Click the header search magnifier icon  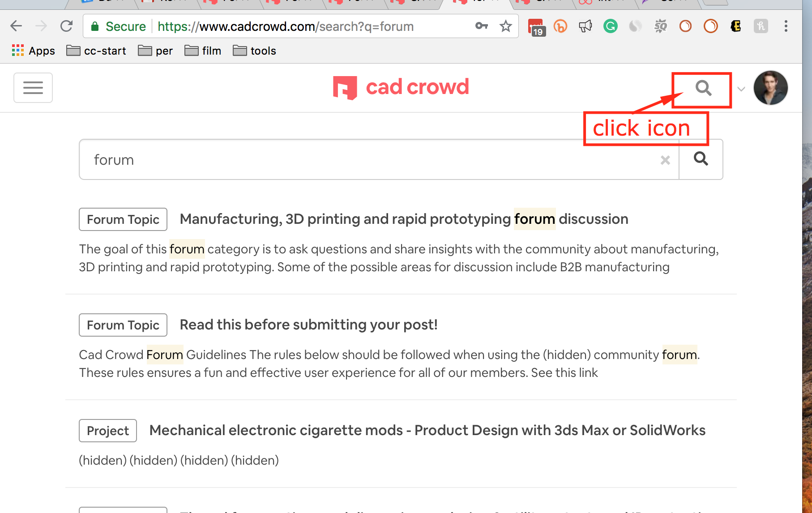(703, 88)
